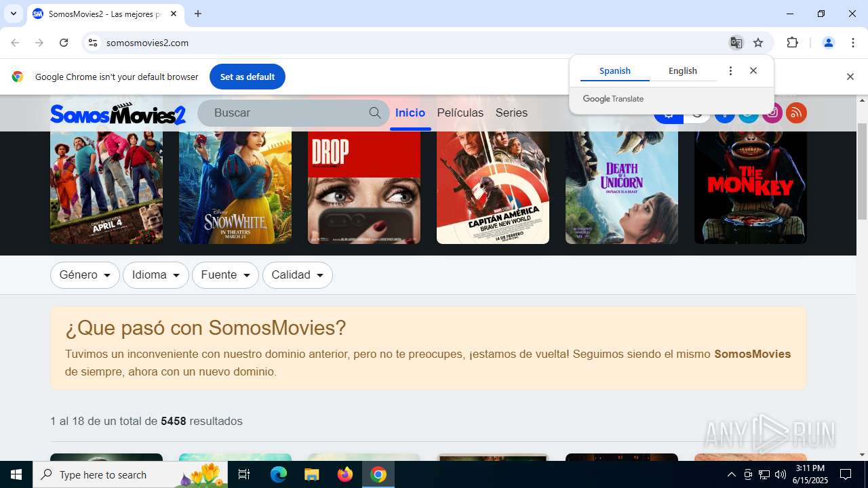Show hidden system tray icons
Screen dimensions: 868x488
(x=731, y=474)
